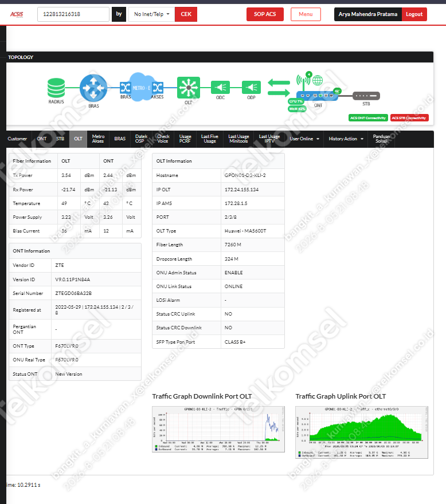The width and height of the screenshot is (446, 504).
Task: Click the TOPOLOGY panel header
Action: pos(220,57)
